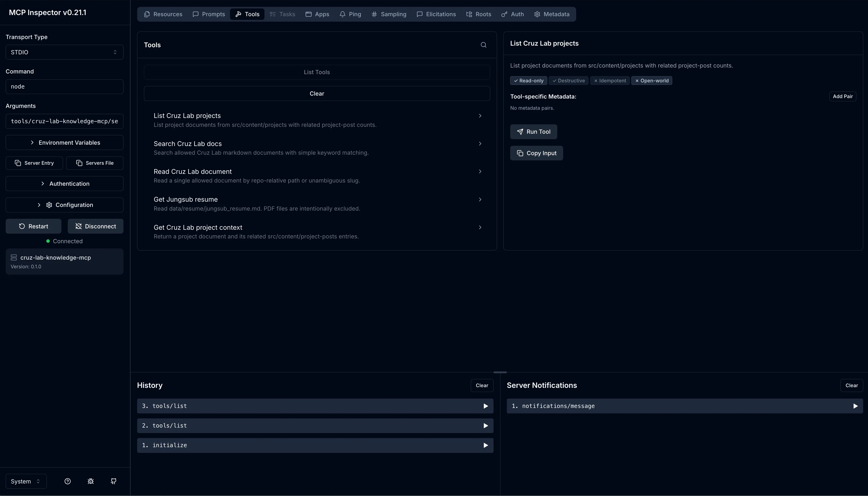Open the help question-mark icon
Screen dimensions: 868x496
coord(68,481)
